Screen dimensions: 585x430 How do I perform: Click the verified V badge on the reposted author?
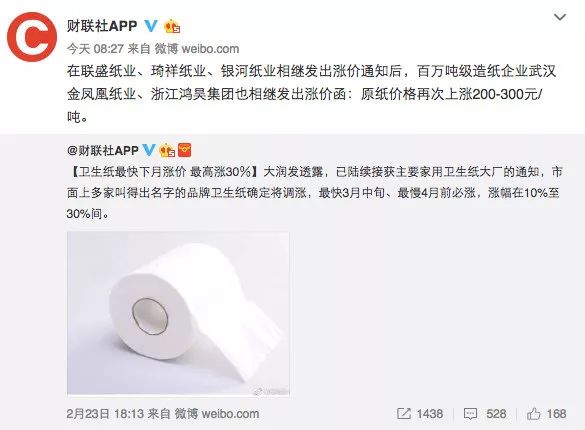click(x=148, y=150)
